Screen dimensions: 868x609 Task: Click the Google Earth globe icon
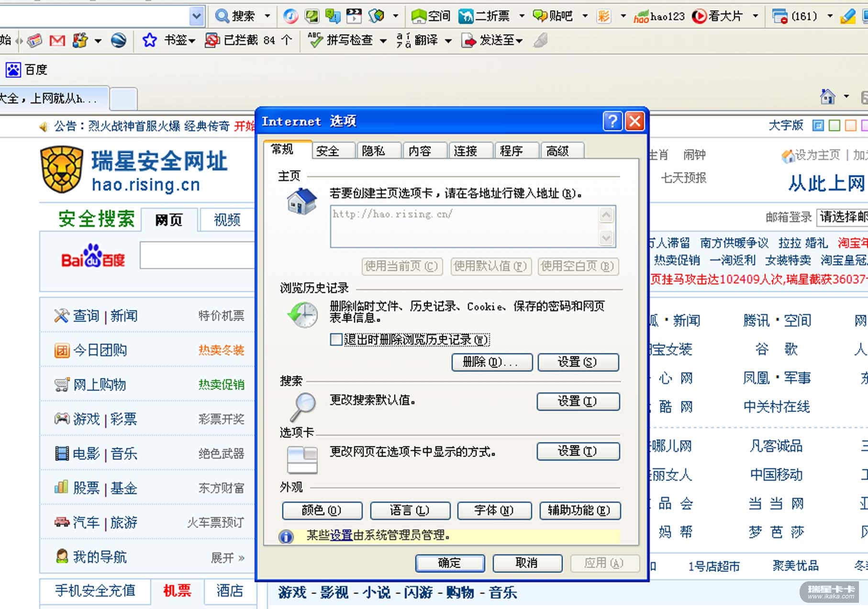tap(119, 41)
